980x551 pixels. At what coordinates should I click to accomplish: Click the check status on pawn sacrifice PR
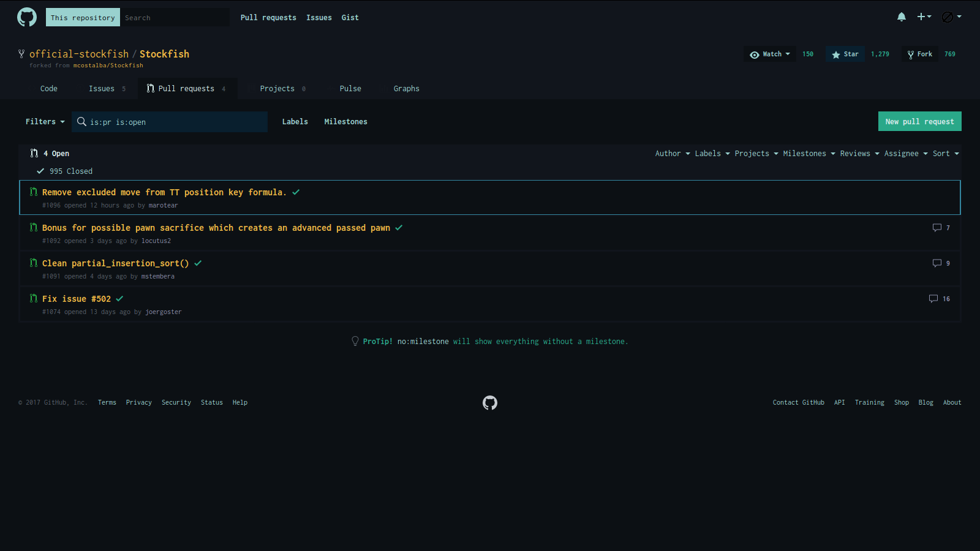[x=399, y=228]
